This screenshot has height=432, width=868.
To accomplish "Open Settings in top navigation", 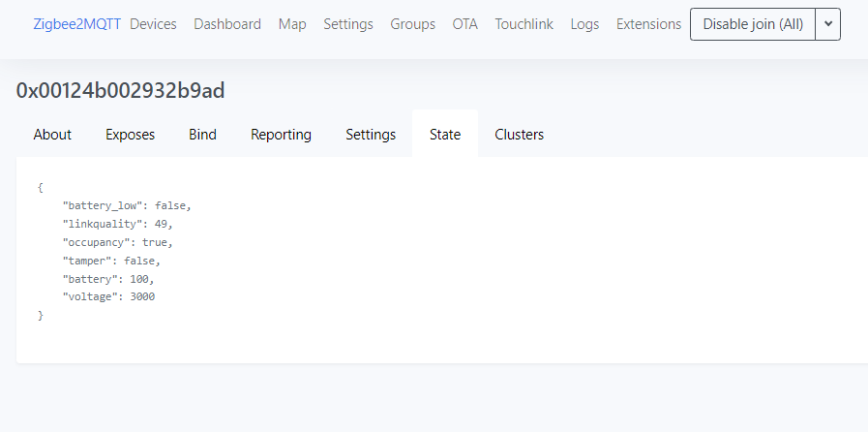I will [348, 24].
